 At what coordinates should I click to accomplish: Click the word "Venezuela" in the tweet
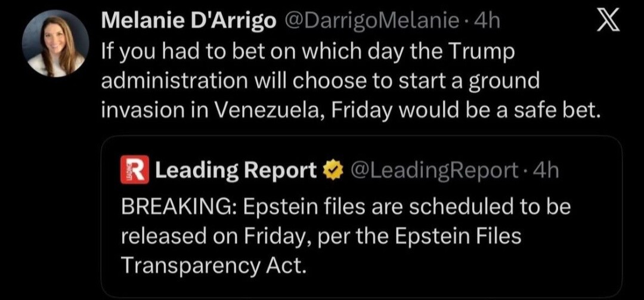click(x=269, y=110)
